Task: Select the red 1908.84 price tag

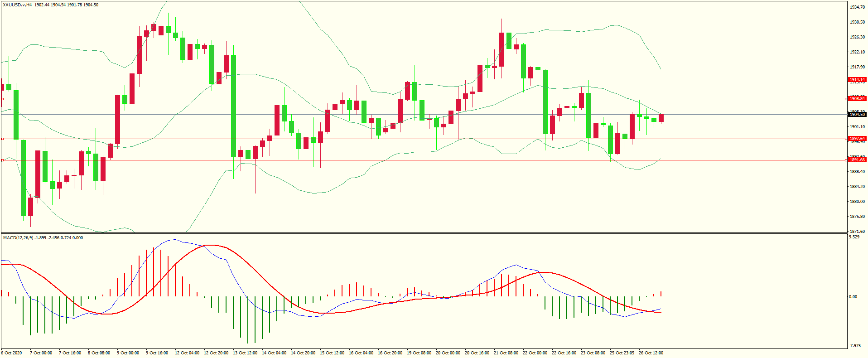Action: point(857,99)
